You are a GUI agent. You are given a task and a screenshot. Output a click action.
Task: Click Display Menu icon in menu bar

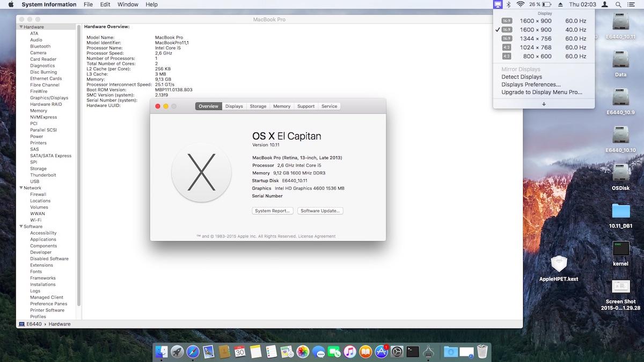(497, 4)
